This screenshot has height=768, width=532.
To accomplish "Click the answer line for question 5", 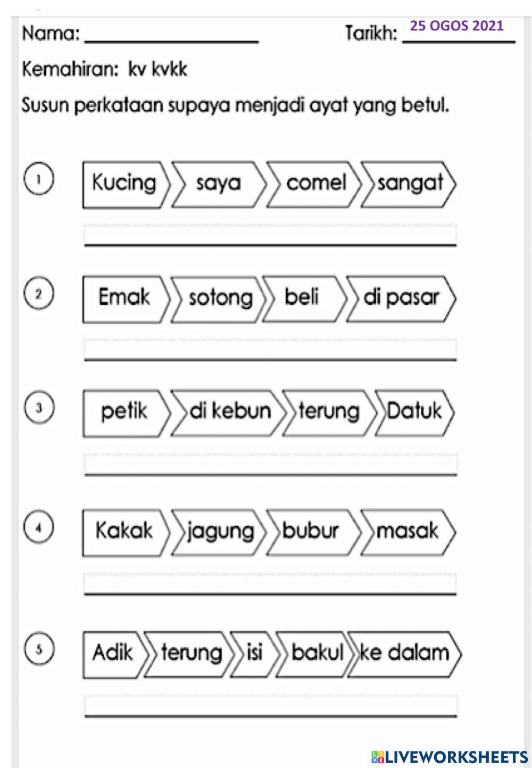I will pos(270,706).
